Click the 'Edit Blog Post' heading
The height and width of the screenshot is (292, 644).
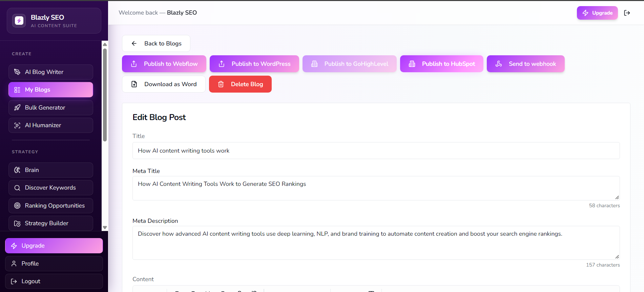pos(159,117)
